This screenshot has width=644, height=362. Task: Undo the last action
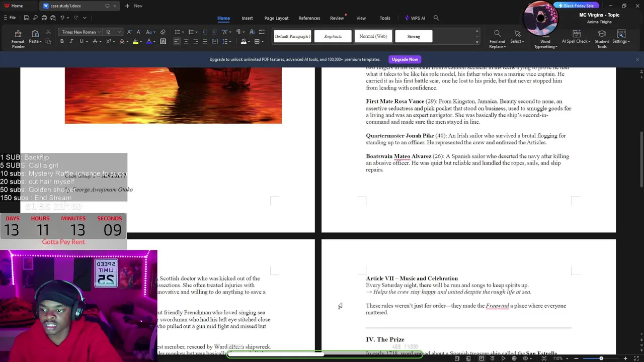pyautogui.click(x=62, y=18)
